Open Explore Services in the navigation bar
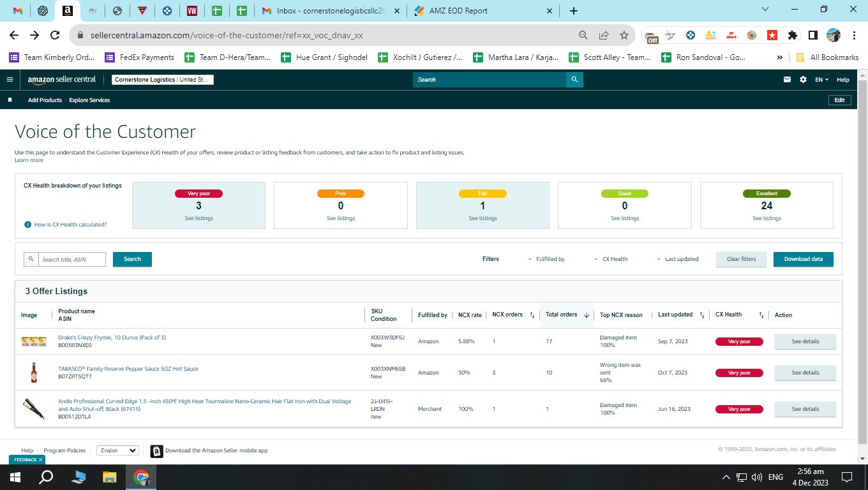The width and height of the screenshot is (868, 490). tap(89, 100)
